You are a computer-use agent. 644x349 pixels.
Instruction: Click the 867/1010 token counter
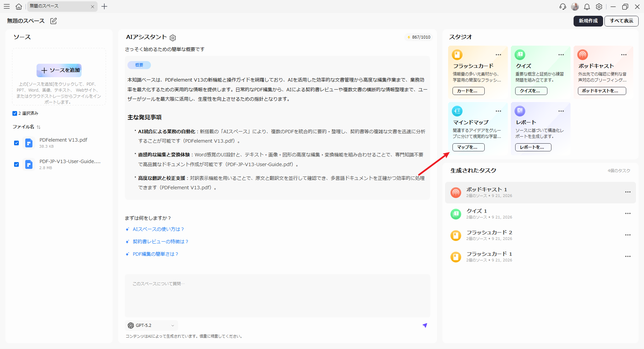[x=419, y=37]
